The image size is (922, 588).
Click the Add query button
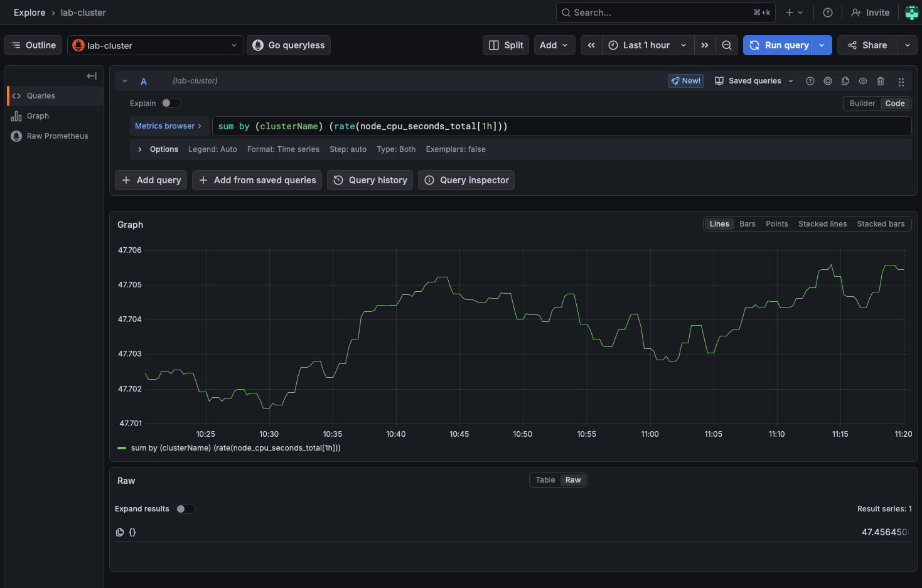pos(151,180)
